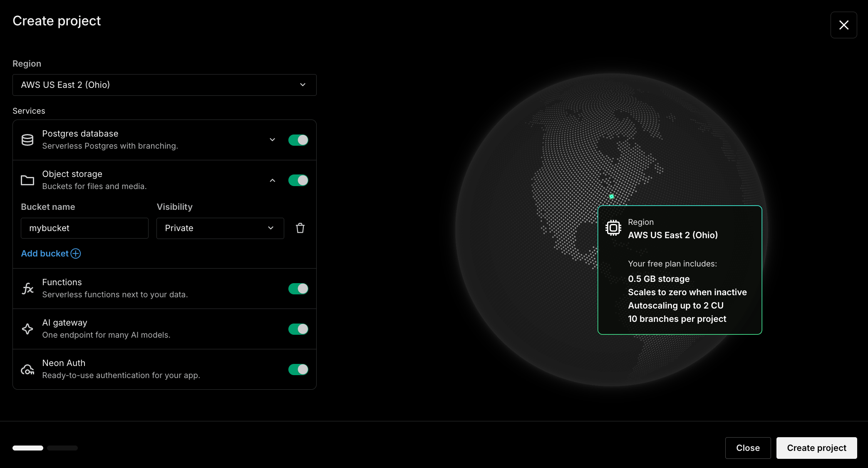
Task: Click the AI gateway service title
Action: point(64,323)
